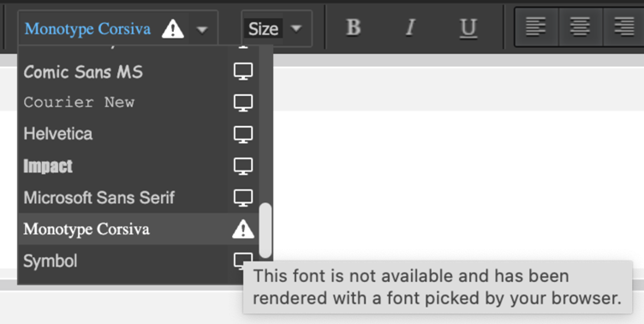The width and height of the screenshot is (644, 324).
Task: Toggle Underline formatting
Action: coord(468,28)
